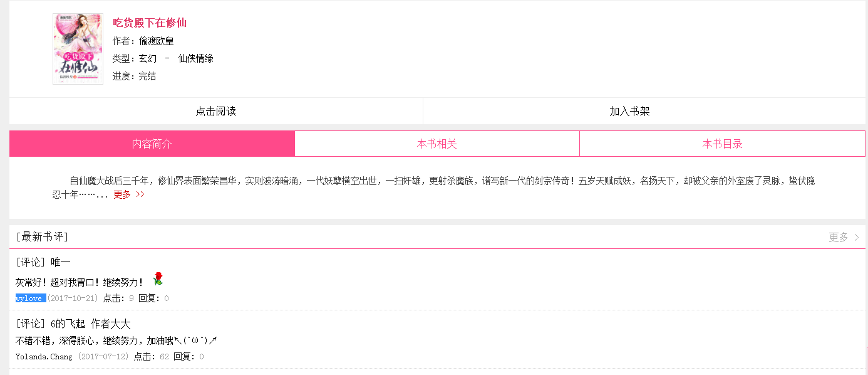Click the book cover thumbnail
The width and height of the screenshot is (868, 375).
[78, 49]
